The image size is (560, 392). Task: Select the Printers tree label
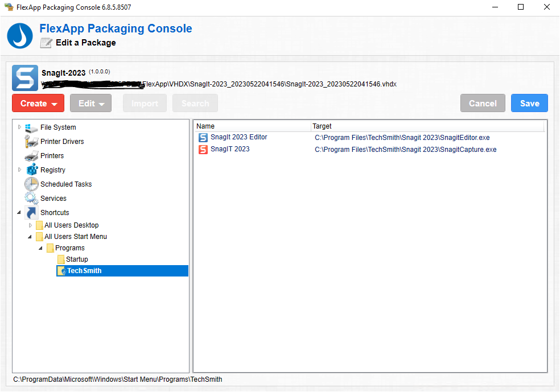pyautogui.click(x=52, y=156)
